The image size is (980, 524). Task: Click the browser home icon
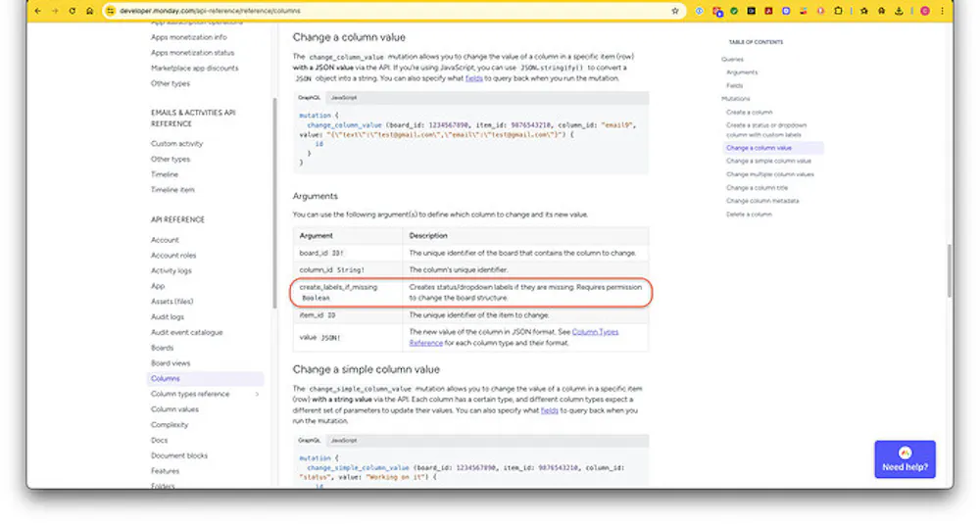tap(90, 11)
